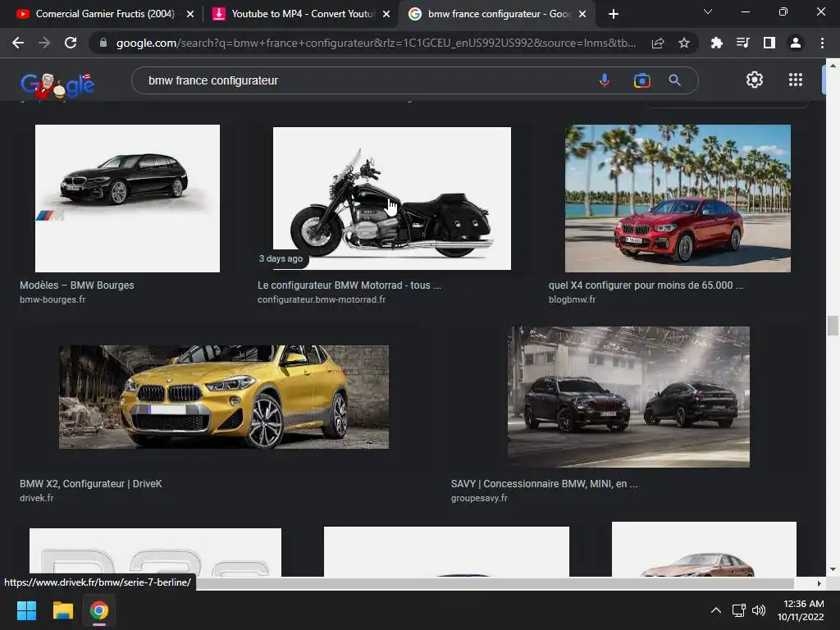Click the blogbmw.fr source text
The image size is (840, 630).
click(x=572, y=299)
